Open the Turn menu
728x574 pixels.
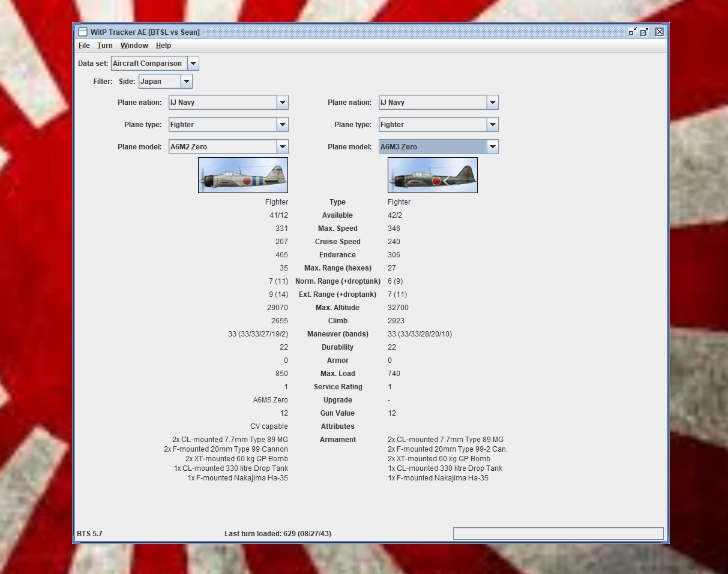[x=105, y=46]
